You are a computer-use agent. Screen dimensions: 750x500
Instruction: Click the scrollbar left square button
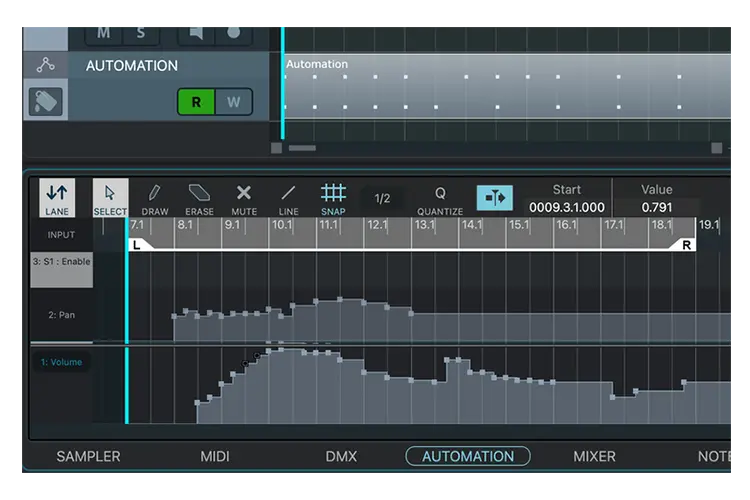tap(276, 148)
